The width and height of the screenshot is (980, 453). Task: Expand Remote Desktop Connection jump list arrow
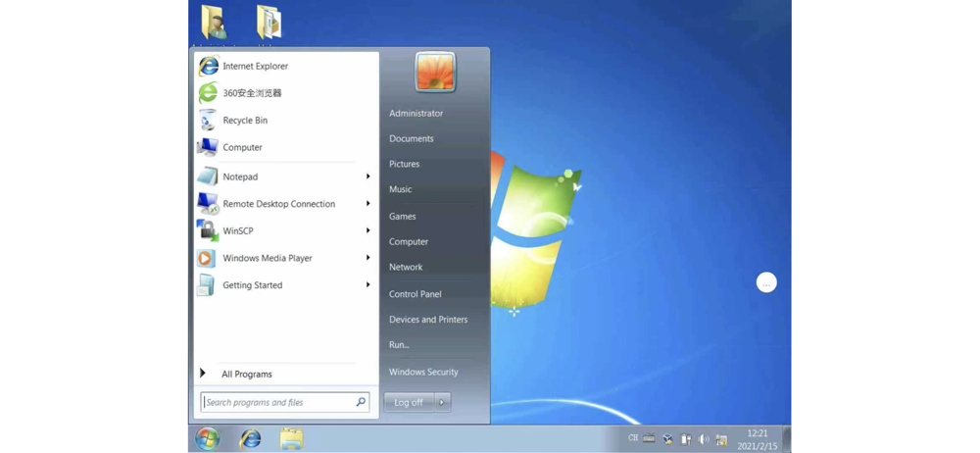pyautogui.click(x=368, y=203)
